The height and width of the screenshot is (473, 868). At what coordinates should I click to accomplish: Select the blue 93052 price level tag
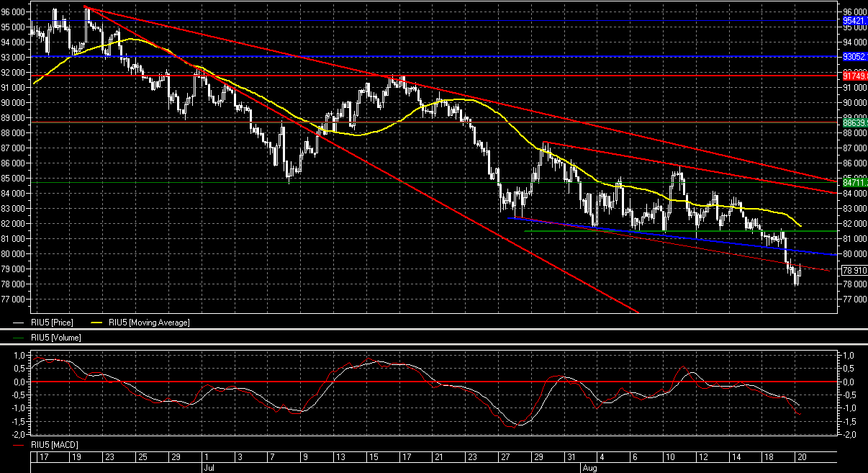(x=854, y=56)
